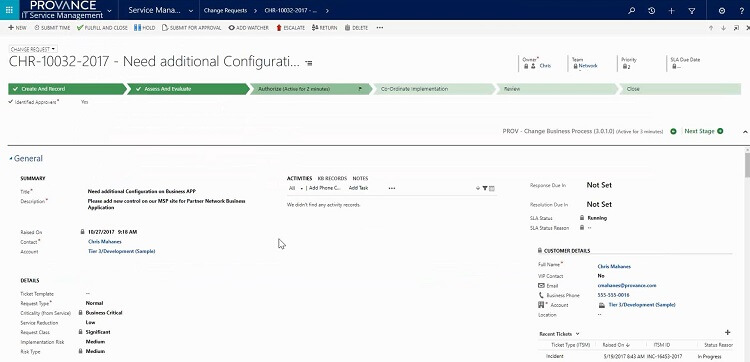Open the settings gear icon
This screenshot has width=750, height=362.
[722, 11]
